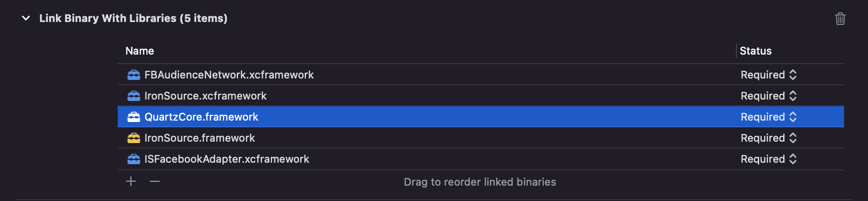Select the IronSource.framework library name
The height and width of the screenshot is (201, 868).
pyautogui.click(x=200, y=138)
